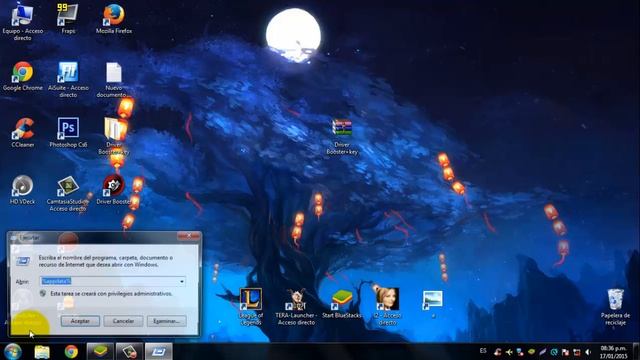Viewport: 640px width, 360px height.
Task: Open the Mozilla Firefox desktop icon
Action: coord(114,19)
